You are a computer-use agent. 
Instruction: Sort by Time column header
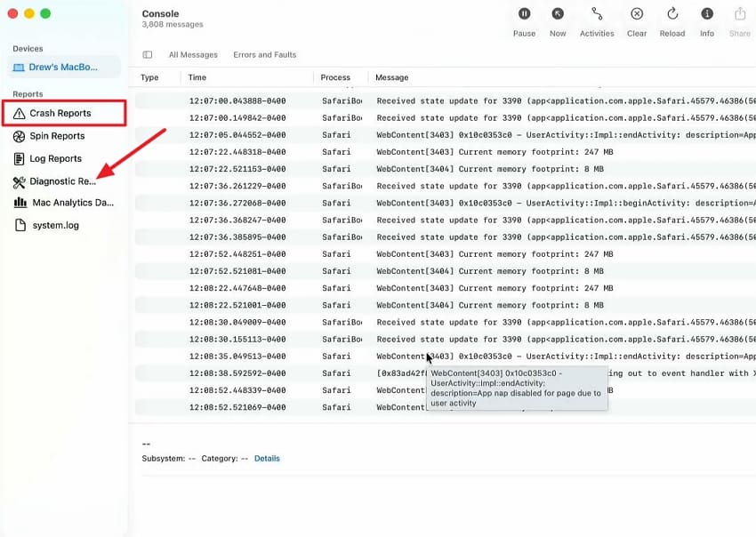coord(197,77)
